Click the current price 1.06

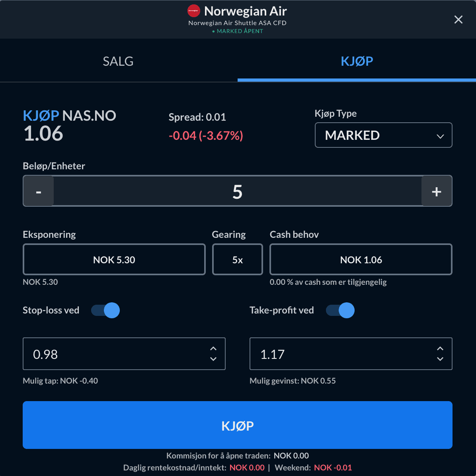click(x=43, y=134)
